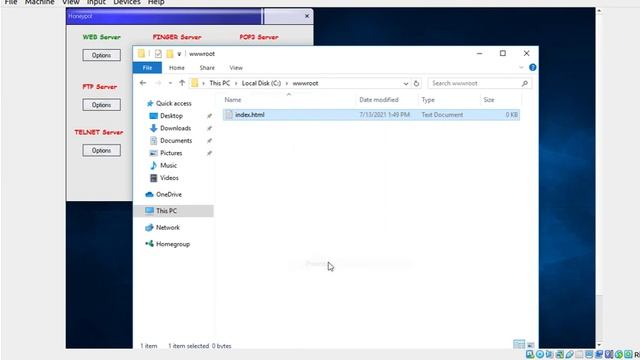Select OneDrive in the sidebar
Viewport: 640px width, 360px height.
point(169,194)
